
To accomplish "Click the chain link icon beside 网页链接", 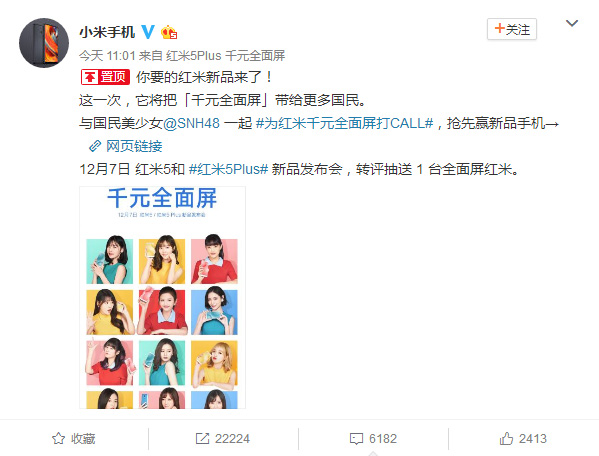I will [x=95, y=146].
